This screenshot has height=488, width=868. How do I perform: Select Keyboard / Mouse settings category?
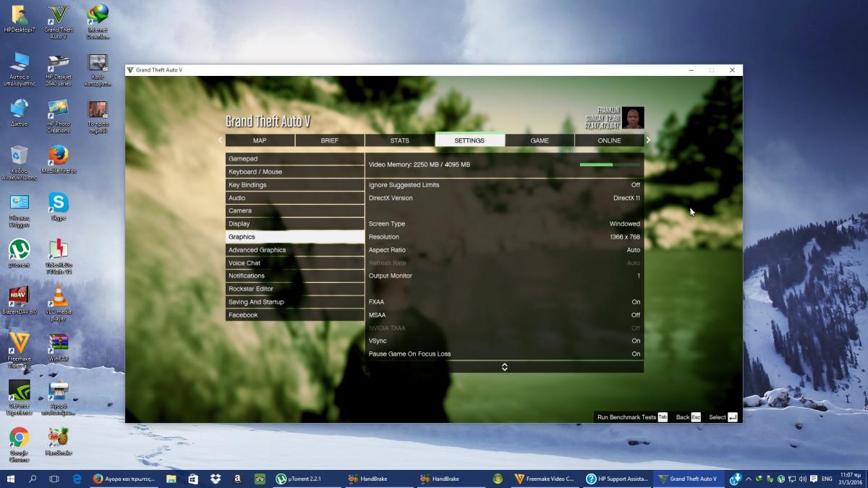294,172
